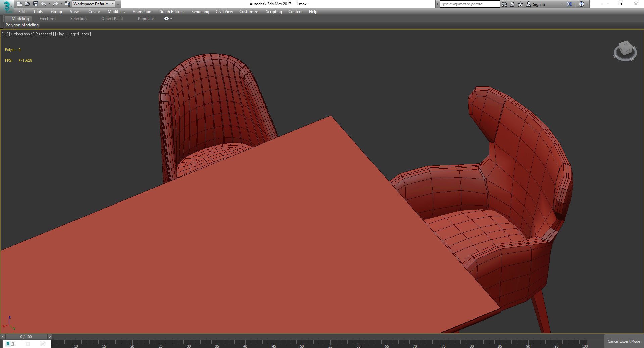
Task: Click the [Clay + Edged Faces] label
Action: [73, 34]
